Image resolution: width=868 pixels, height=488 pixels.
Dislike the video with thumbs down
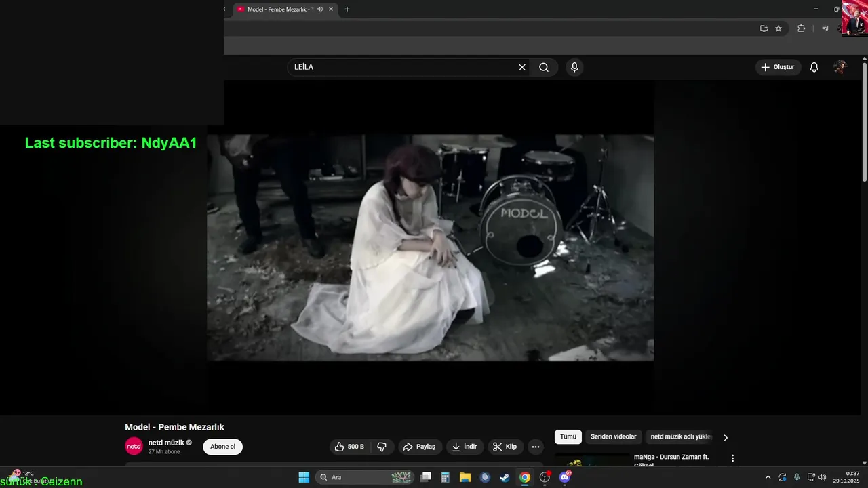pos(382,447)
